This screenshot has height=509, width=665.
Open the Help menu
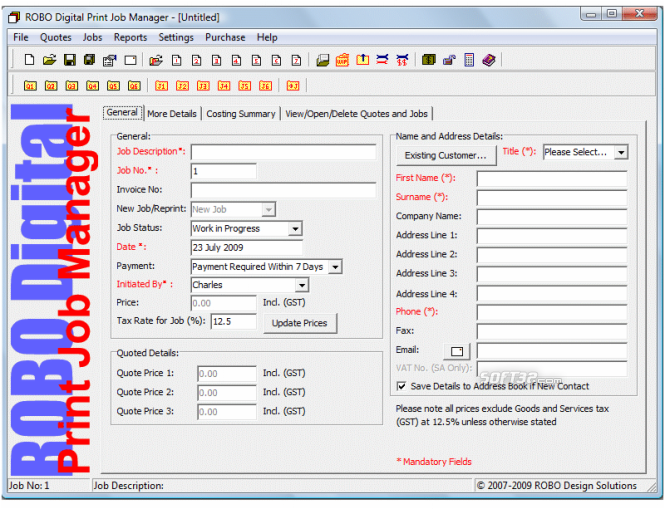point(267,37)
